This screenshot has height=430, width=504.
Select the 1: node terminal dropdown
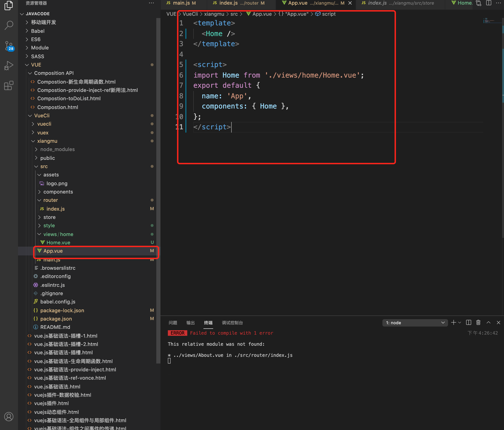[x=415, y=323]
